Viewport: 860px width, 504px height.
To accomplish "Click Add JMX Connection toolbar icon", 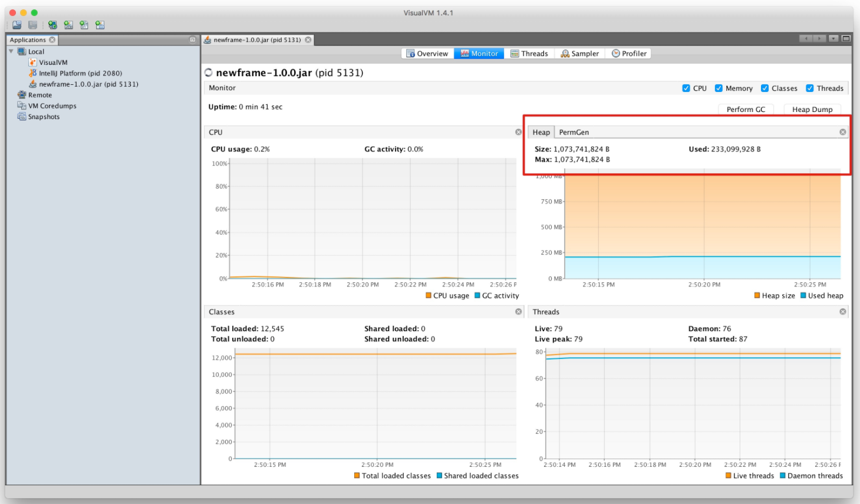I will [68, 25].
